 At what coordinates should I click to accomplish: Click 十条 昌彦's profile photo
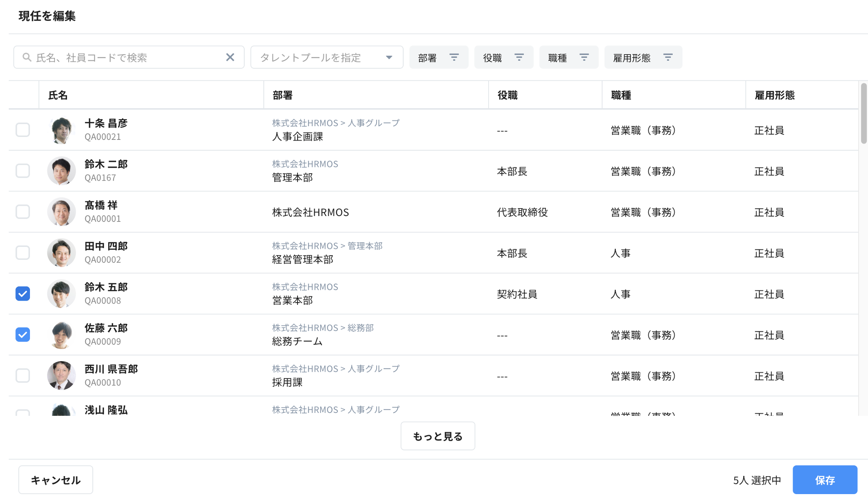[61, 130]
